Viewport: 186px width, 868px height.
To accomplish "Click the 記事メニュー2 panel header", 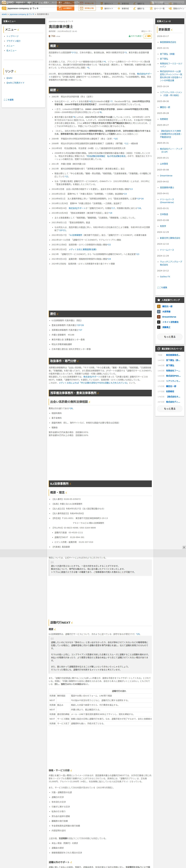I will click(x=170, y=21).
